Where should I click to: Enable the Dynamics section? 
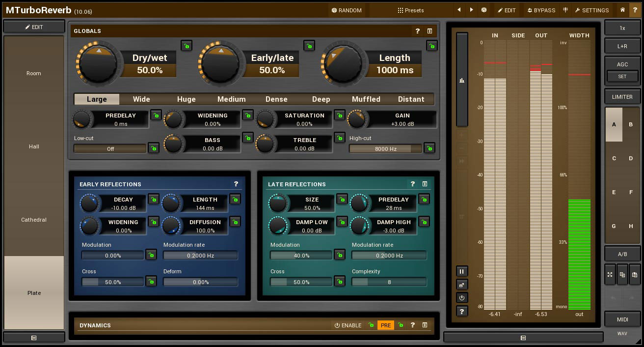349,325
